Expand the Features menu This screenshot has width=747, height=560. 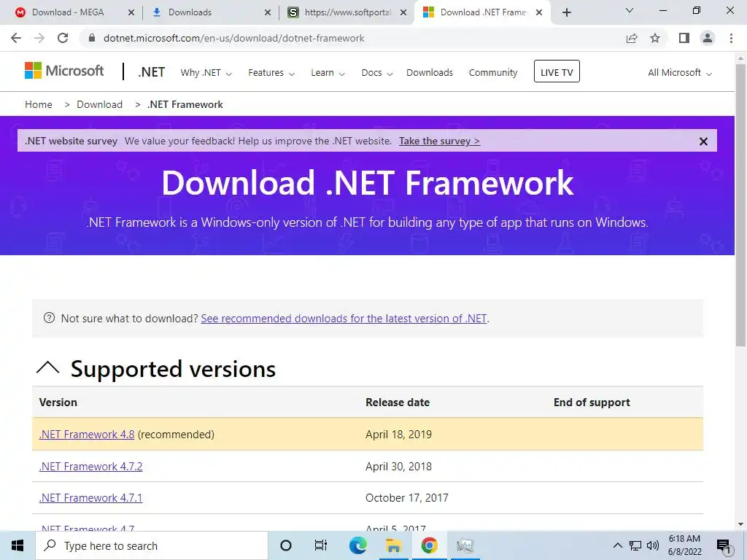pyautogui.click(x=271, y=73)
